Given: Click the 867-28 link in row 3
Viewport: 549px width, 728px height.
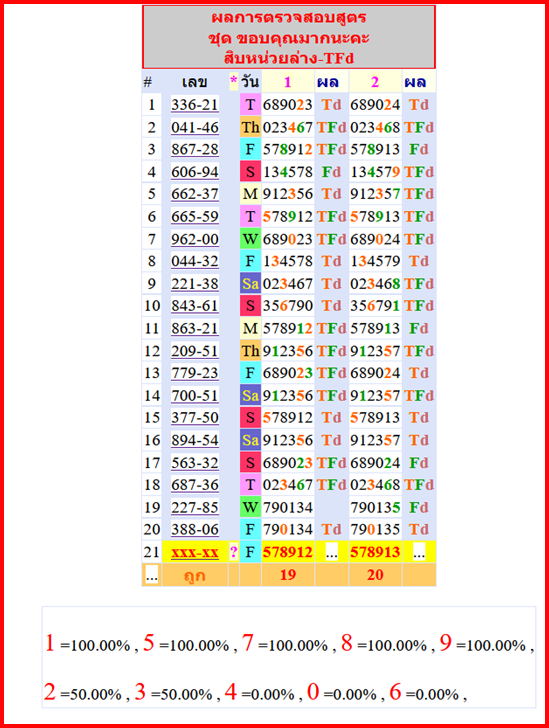Looking at the screenshot, I should 195,150.
